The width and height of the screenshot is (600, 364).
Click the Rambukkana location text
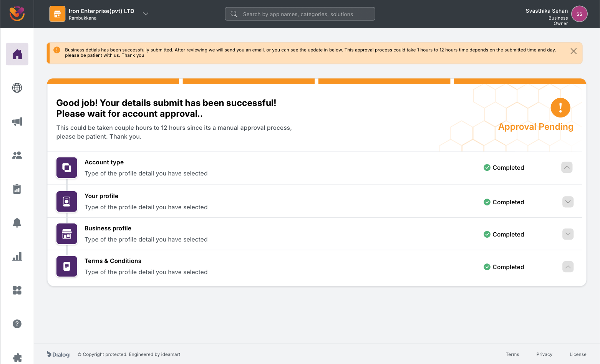[x=83, y=18]
